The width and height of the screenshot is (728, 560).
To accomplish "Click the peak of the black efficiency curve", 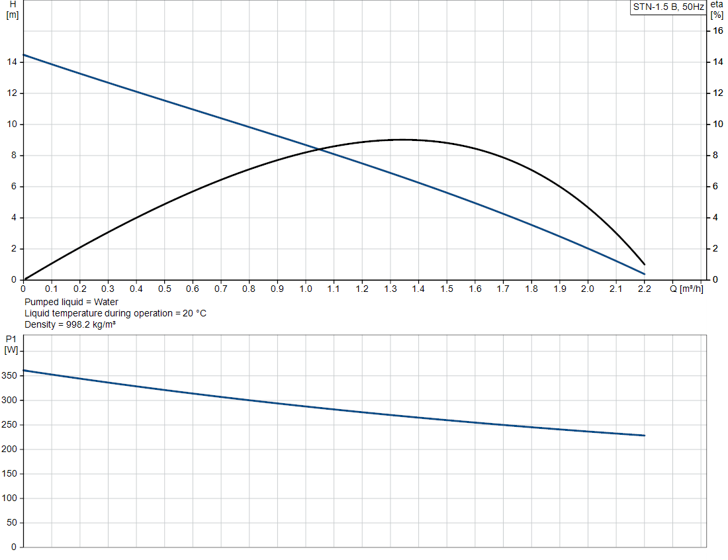I will coord(402,139).
